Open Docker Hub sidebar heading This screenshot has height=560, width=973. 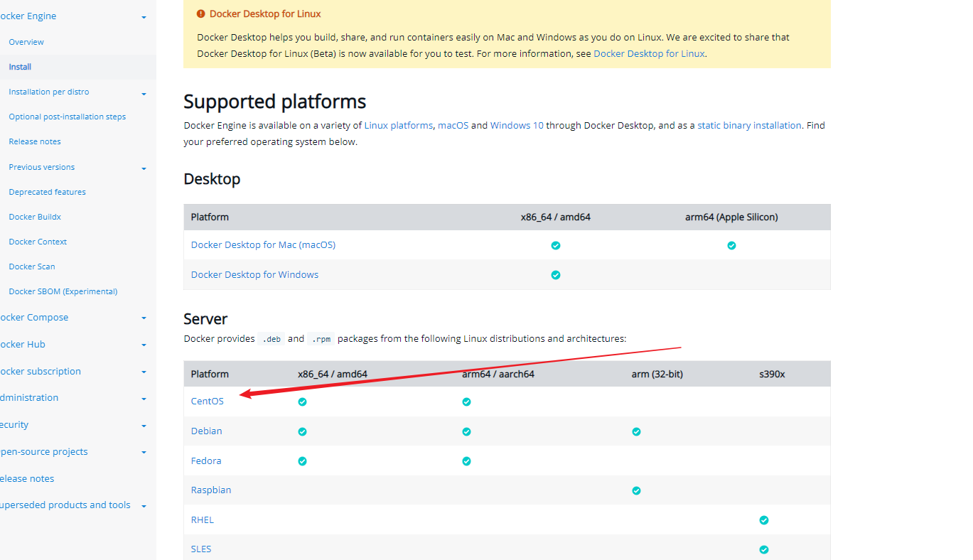click(x=23, y=344)
